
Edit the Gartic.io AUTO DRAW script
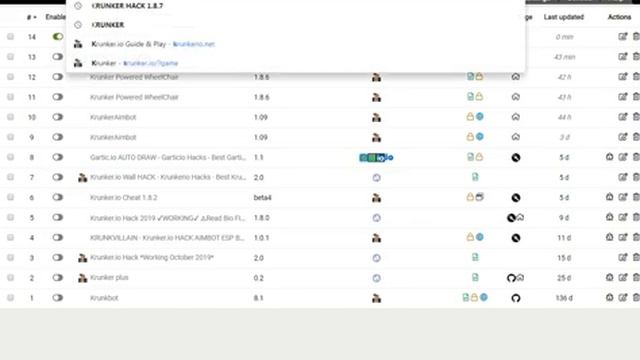[622, 157]
